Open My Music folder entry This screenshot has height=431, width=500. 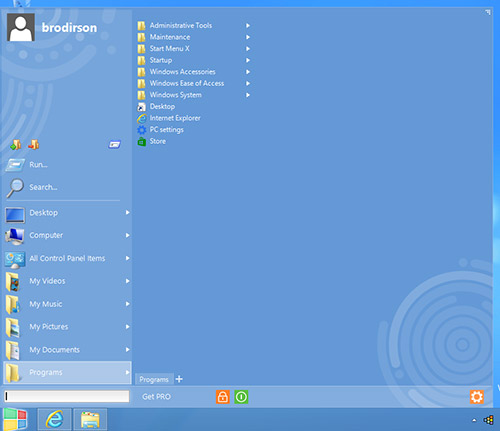(x=67, y=304)
